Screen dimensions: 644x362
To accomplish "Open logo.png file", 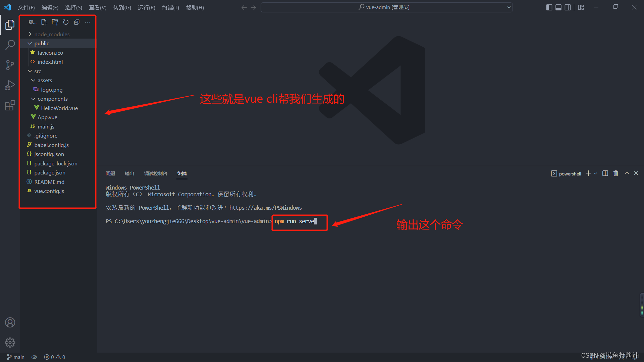I will (58, 90).
